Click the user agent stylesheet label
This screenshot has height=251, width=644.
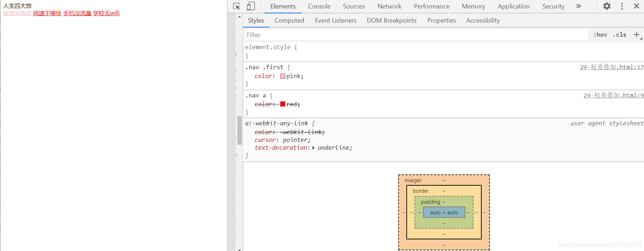point(607,123)
